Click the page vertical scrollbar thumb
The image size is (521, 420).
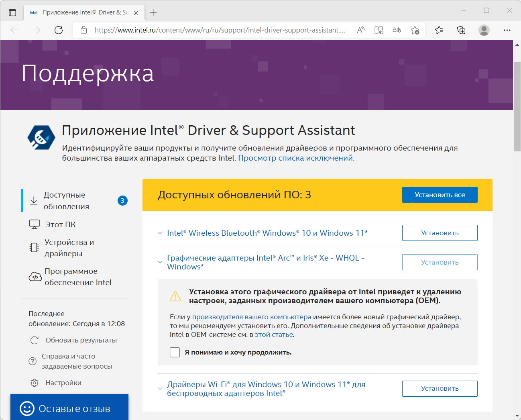click(x=517, y=106)
